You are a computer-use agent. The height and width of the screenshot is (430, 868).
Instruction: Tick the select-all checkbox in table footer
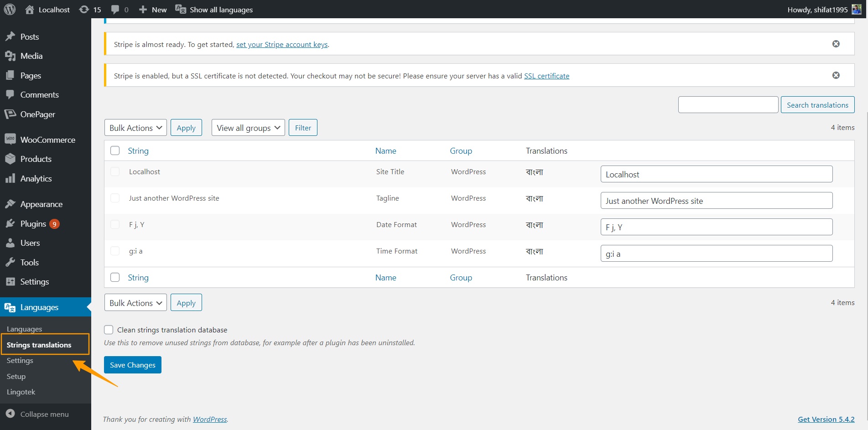coord(115,277)
